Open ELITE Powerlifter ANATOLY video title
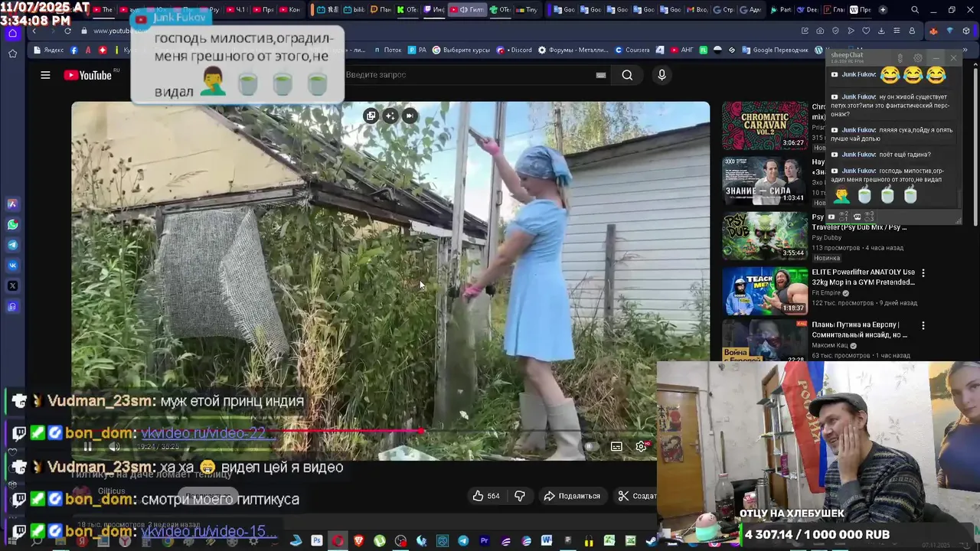The image size is (980, 551). pyautogui.click(x=863, y=277)
